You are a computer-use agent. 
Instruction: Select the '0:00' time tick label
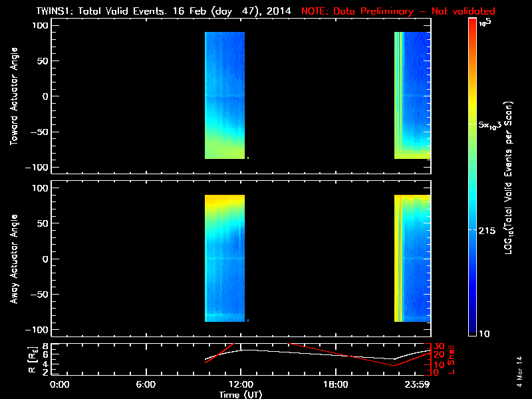(x=59, y=384)
